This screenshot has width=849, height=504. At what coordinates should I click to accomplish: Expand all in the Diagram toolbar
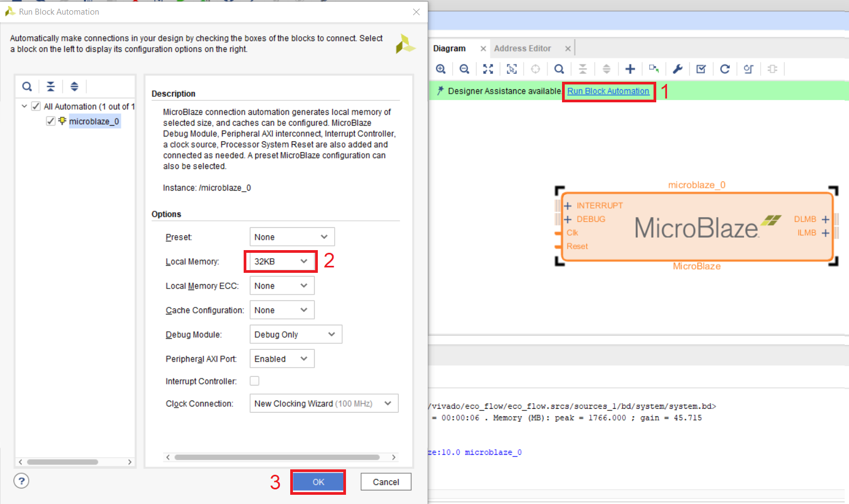tap(606, 69)
